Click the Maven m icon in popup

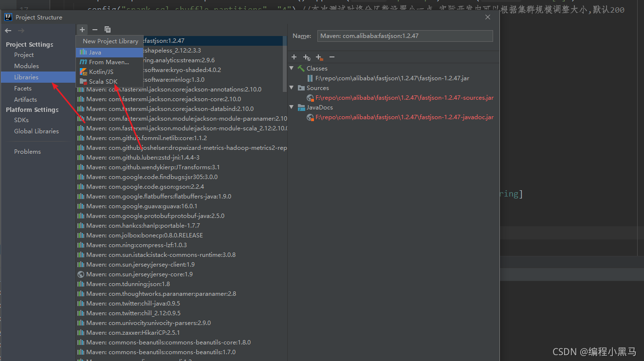(x=83, y=62)
